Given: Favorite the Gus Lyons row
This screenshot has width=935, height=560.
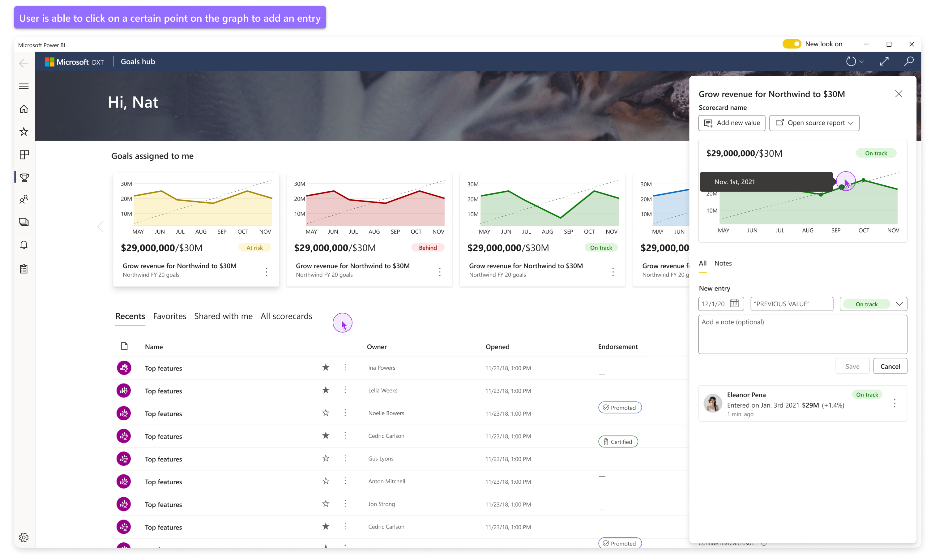Looking at the screenshot, I should [325, 458].
